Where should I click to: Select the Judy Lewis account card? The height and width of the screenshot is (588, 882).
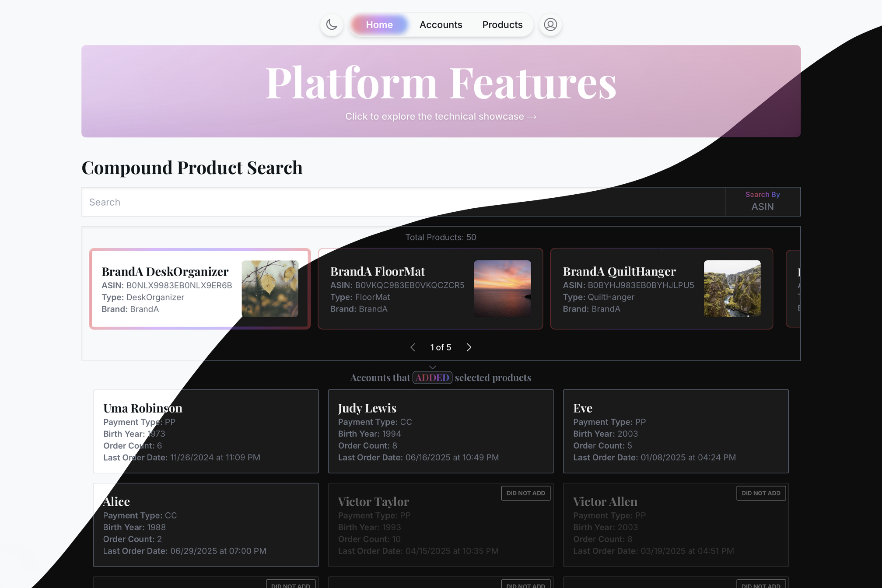coord(441,431)
